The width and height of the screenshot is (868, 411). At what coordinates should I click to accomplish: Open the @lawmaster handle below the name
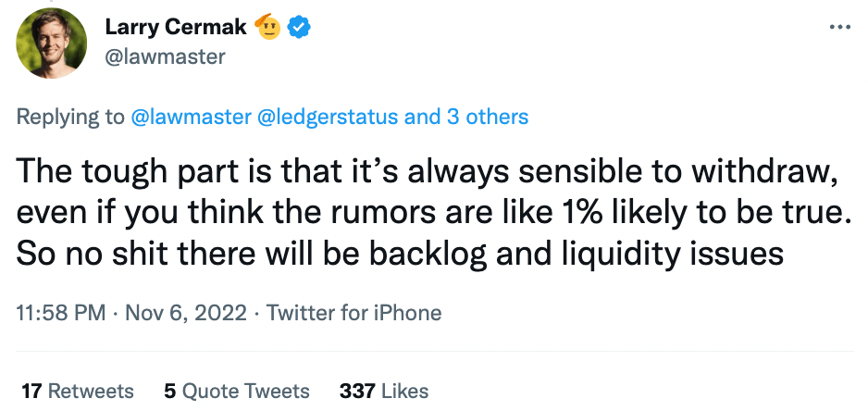click(x=164, y=57)
